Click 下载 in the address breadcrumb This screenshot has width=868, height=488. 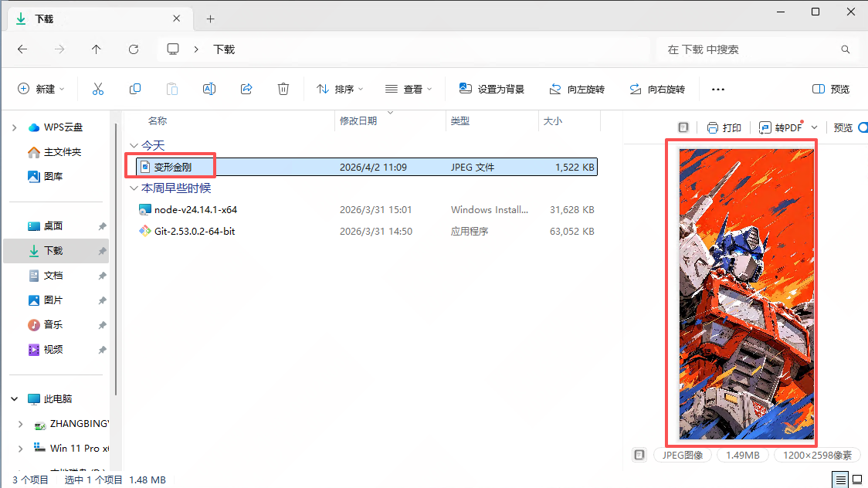tap(224, 49)
